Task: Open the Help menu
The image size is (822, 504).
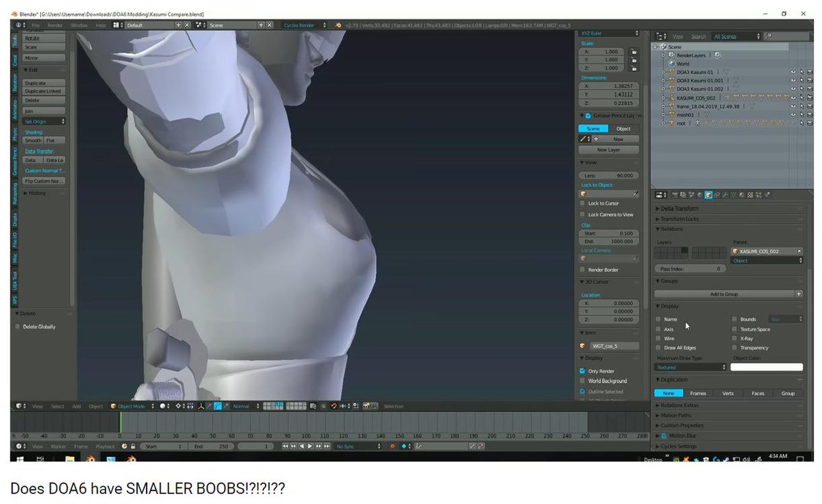Action: pos(101,25)
